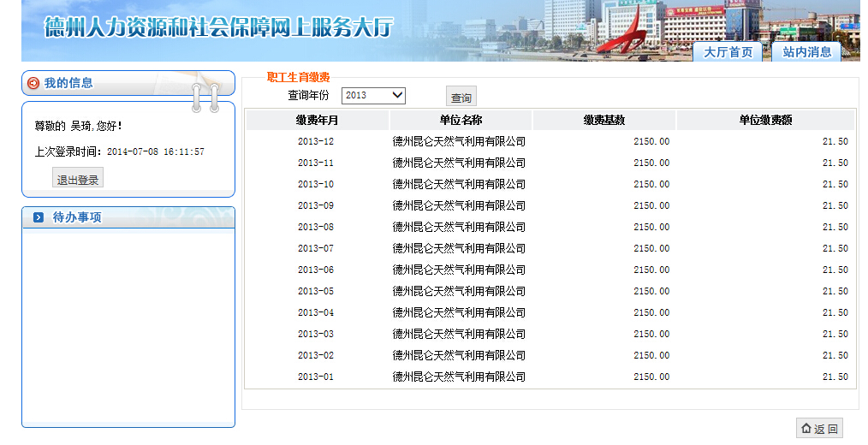Open the 站内消息 tab
Screen dimensions: 868x445
[806, 52]
